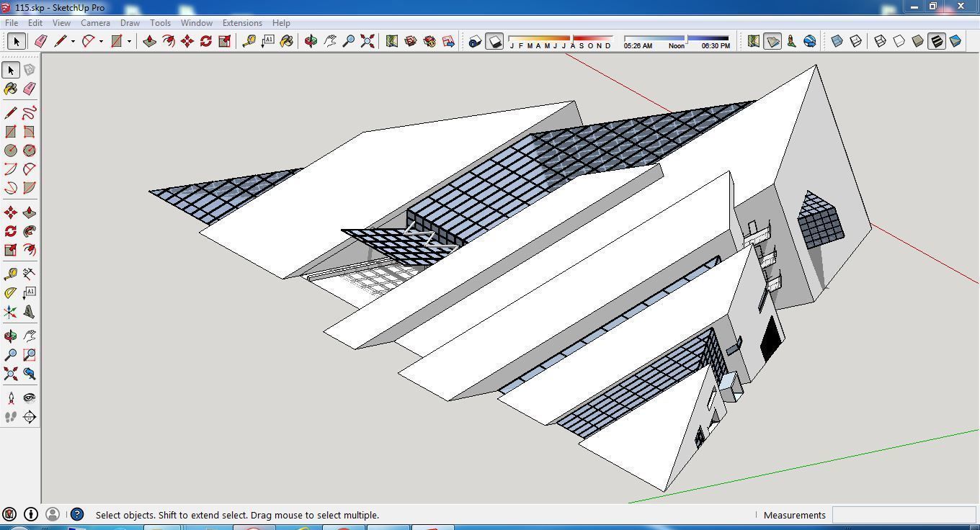Select the Protractor tool in left toolbar
The image size is (980, 530).
pyautogui.click(x=11, y=292)
